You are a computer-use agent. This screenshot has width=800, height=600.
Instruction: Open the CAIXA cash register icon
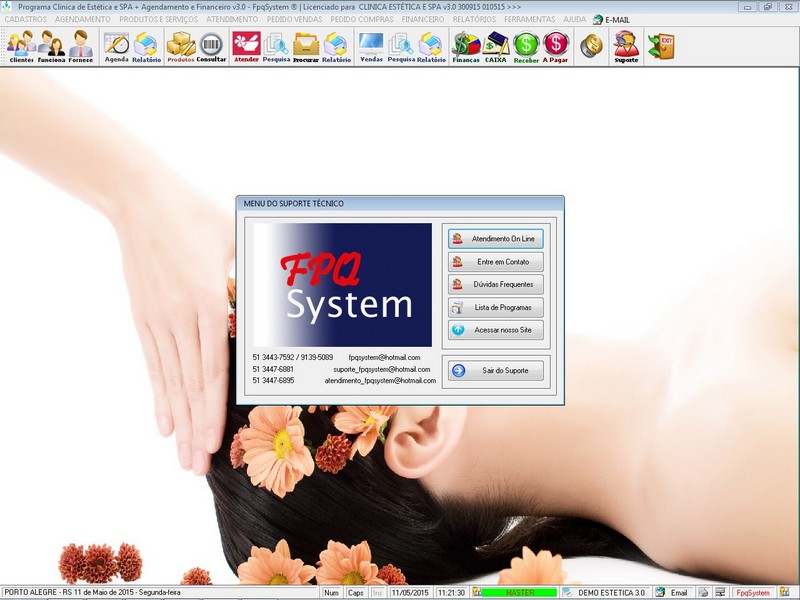[495, 47]
